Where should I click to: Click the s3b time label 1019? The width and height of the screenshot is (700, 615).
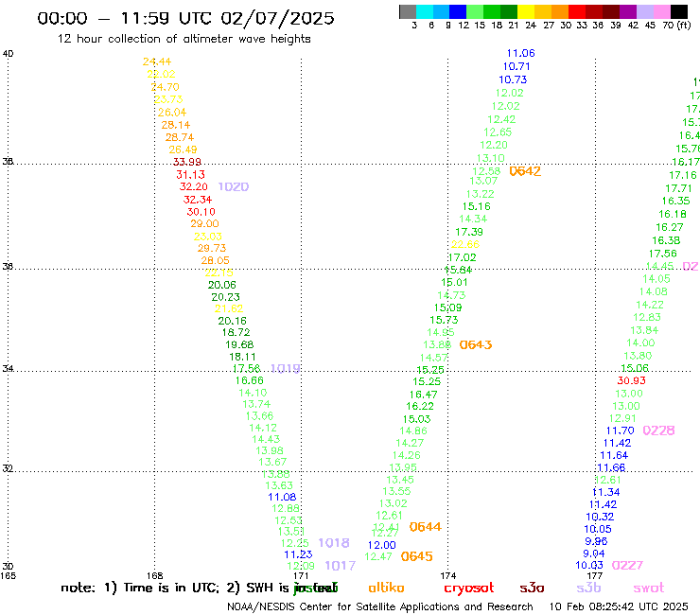tap(286, 368)
